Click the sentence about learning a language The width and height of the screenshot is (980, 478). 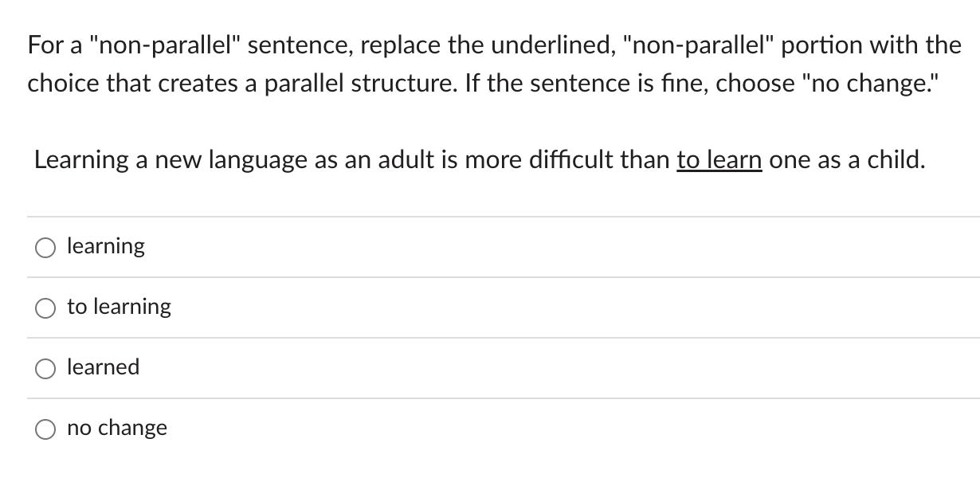(478, 159)
